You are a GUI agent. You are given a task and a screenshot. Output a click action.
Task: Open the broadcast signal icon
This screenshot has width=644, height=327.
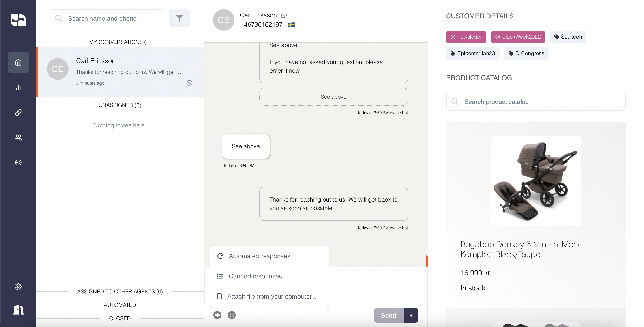(18, 163)
